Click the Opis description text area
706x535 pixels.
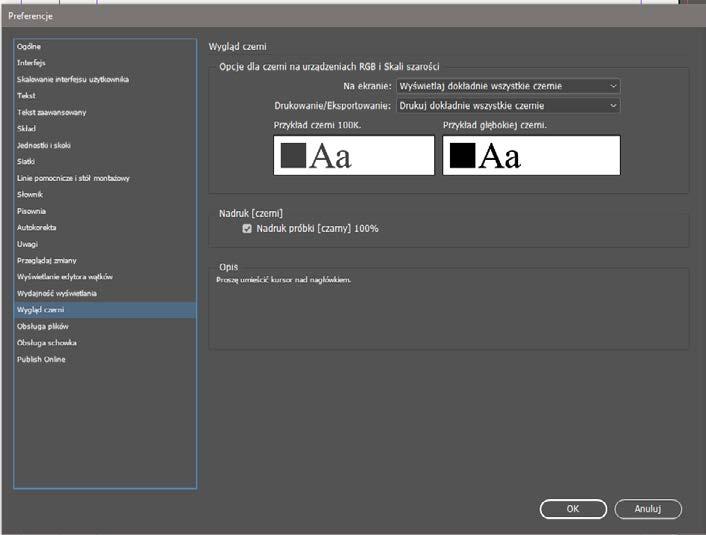[x=448, y=310]
